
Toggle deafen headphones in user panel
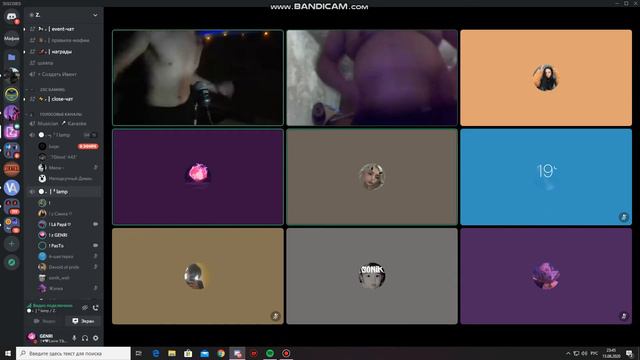pos(85,338)
